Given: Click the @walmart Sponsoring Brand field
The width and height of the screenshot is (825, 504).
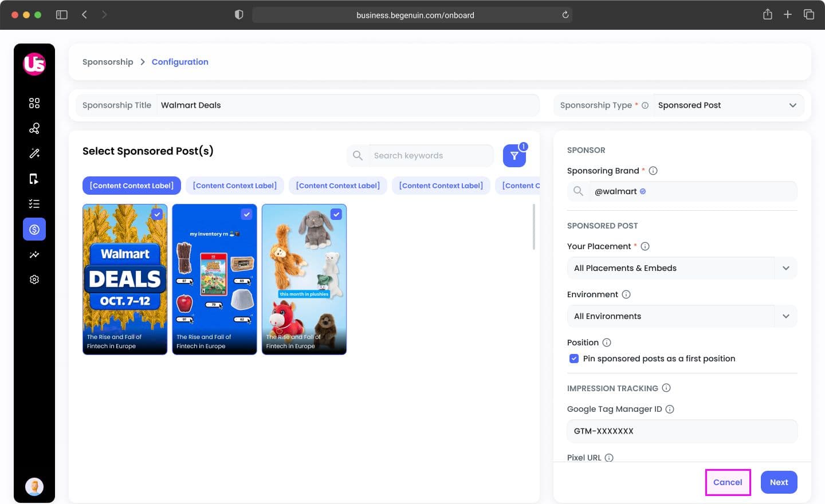Looking at the screenshot, I should (x=682, y=191).
